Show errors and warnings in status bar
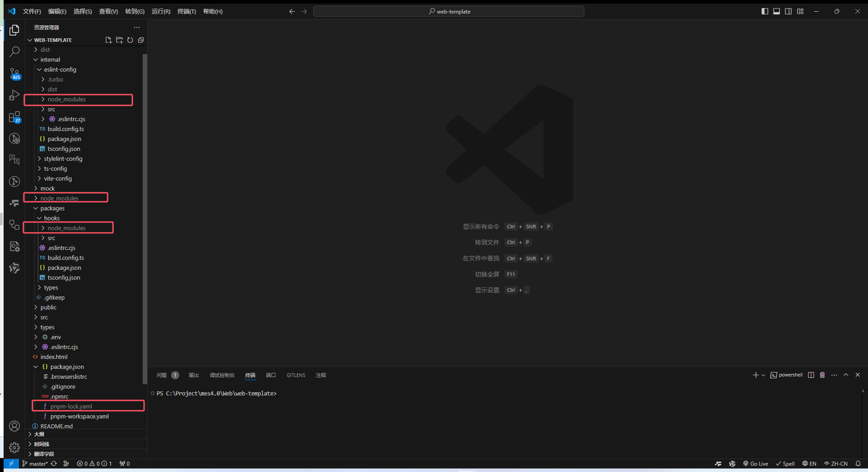The height and width of the screenshot is (472, 868). [x=94, y=463]
